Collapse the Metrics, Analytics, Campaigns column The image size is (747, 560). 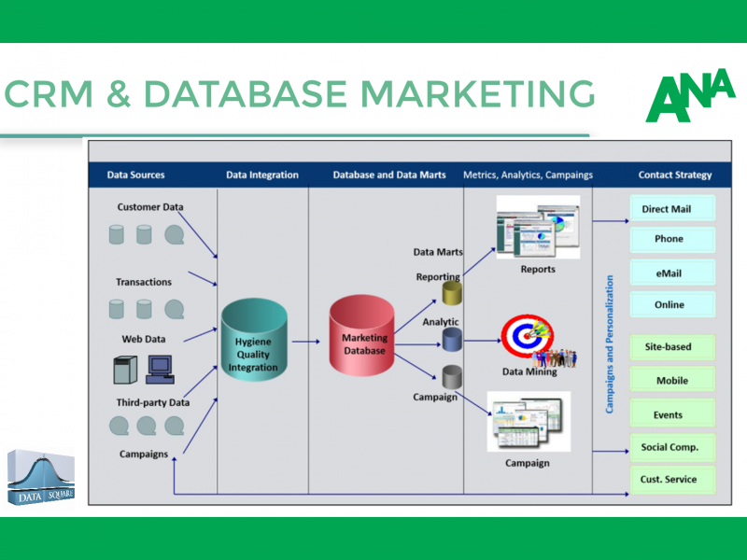(x=528, y=175)
